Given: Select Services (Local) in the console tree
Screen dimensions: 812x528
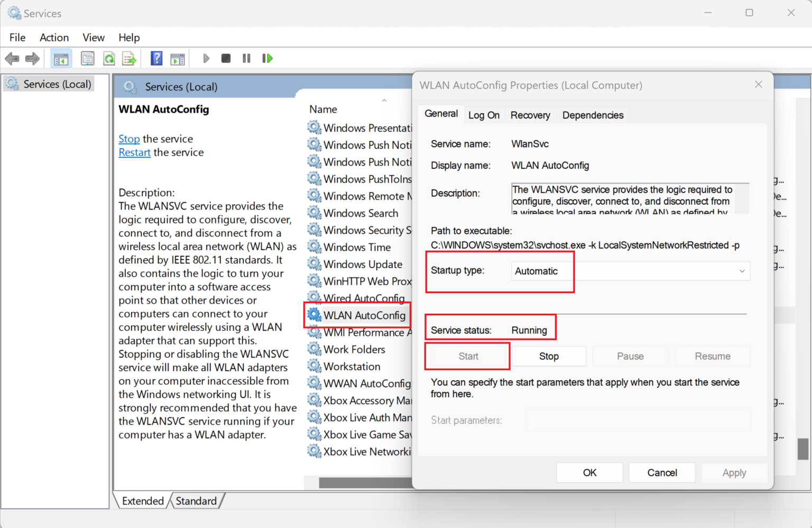Looking at the screenshot, I should click(57, 84).
